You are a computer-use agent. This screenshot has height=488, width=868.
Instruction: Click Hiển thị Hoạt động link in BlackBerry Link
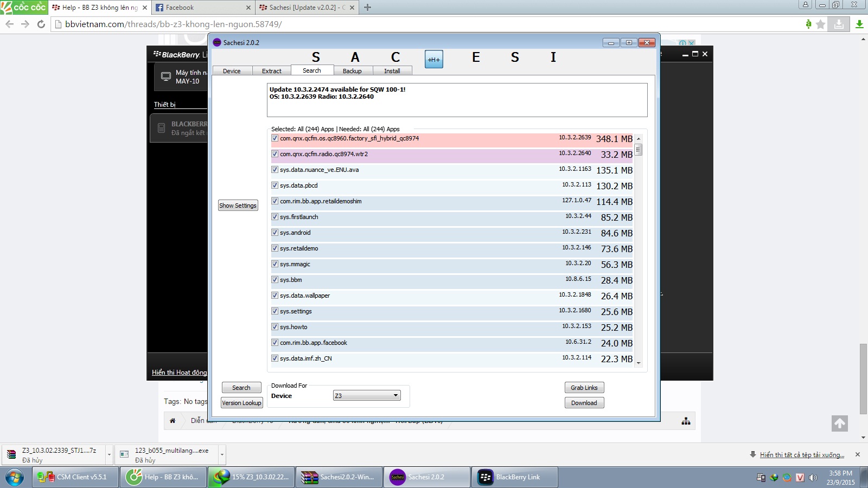point(180,373)
